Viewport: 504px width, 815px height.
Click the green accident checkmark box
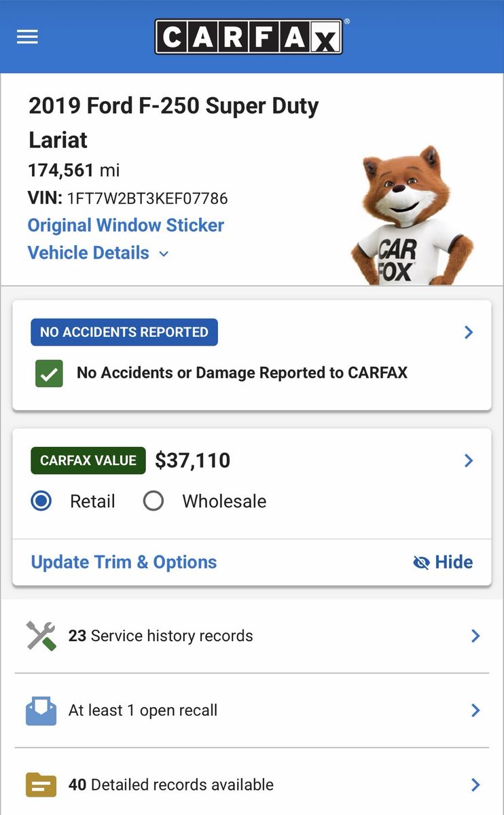(49, 373)
